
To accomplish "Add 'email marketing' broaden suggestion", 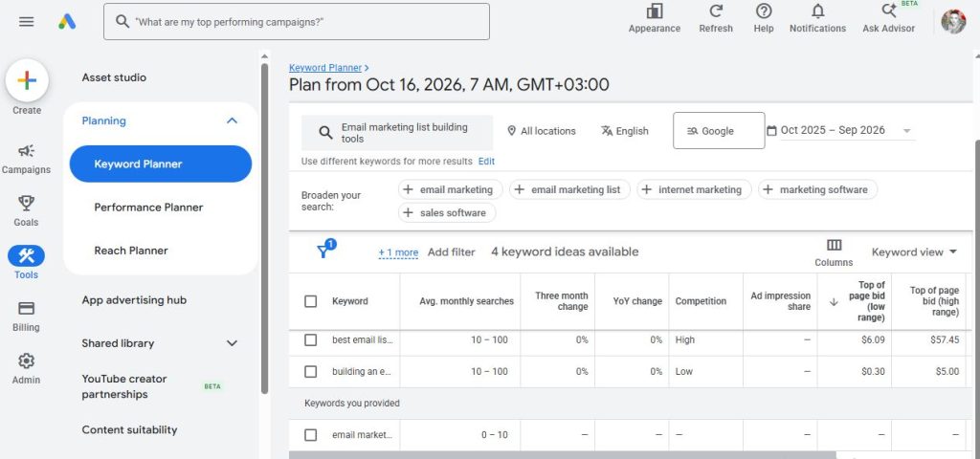I will [x=450, y=189].
